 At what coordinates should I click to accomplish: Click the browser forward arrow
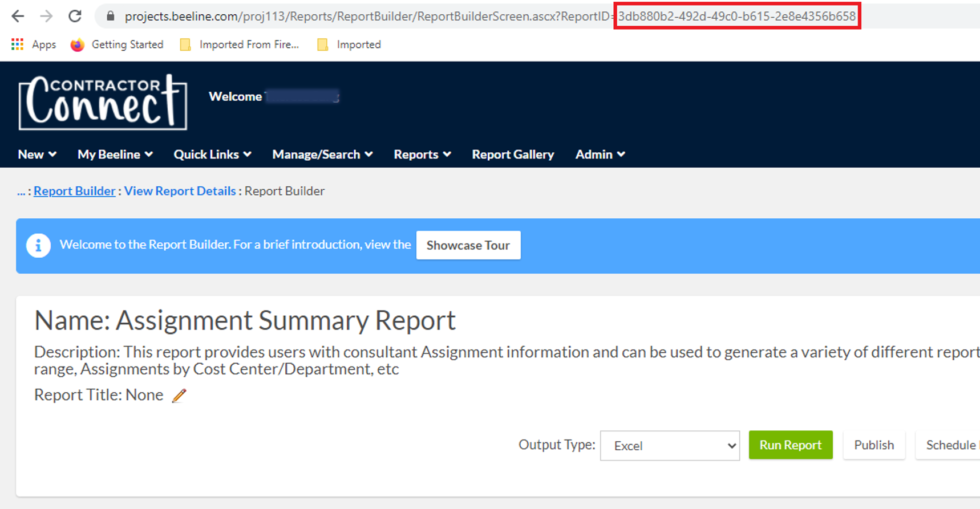(x=46, y=16)
